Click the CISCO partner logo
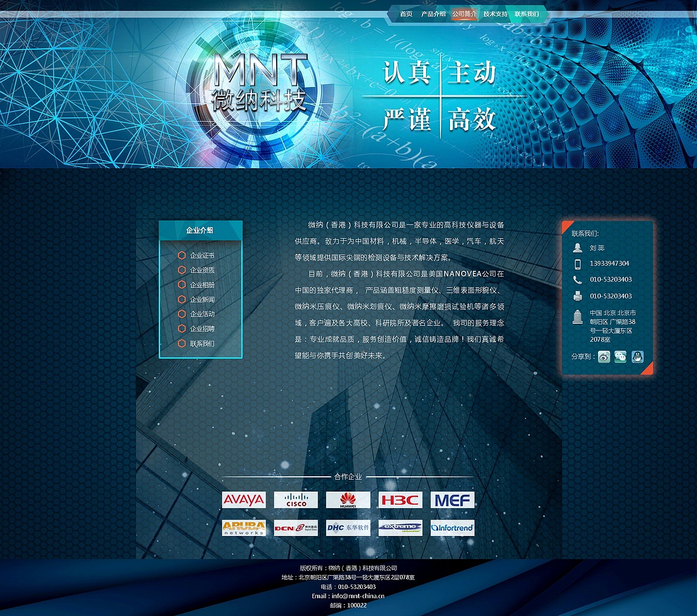 pyautogui.click(x=296, y=499)
